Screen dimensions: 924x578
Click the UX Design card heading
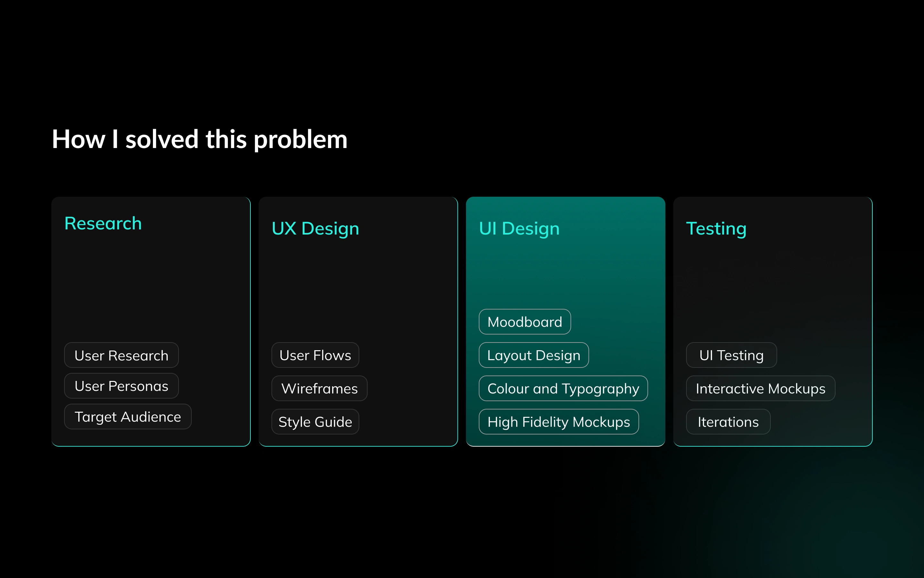click(x=315, y=228)
